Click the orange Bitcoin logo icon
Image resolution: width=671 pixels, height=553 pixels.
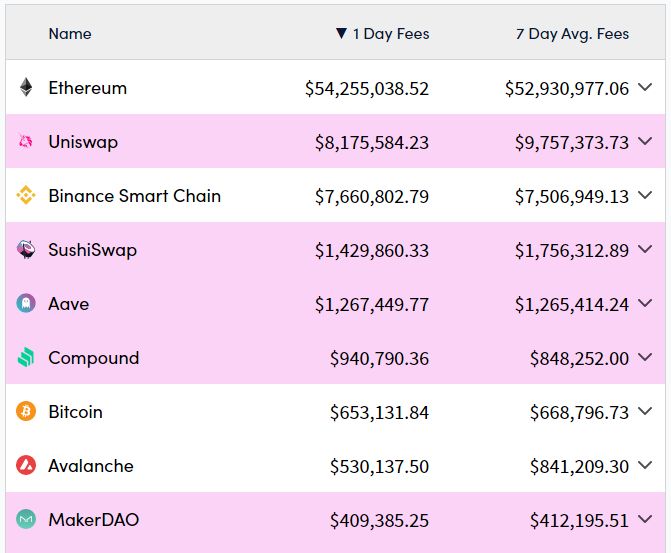(x=26, y=412)
